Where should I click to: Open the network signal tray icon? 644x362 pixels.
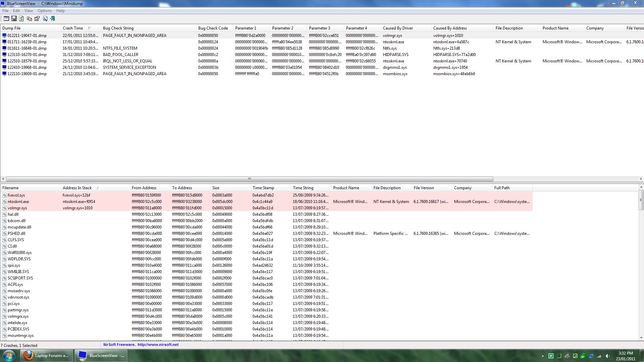599,356
